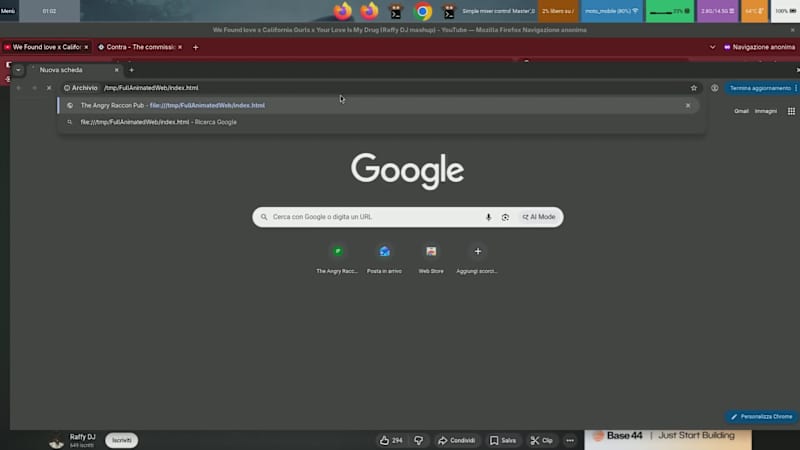
Task: Stop loading the page in Chrome
Action: (49, 88)
